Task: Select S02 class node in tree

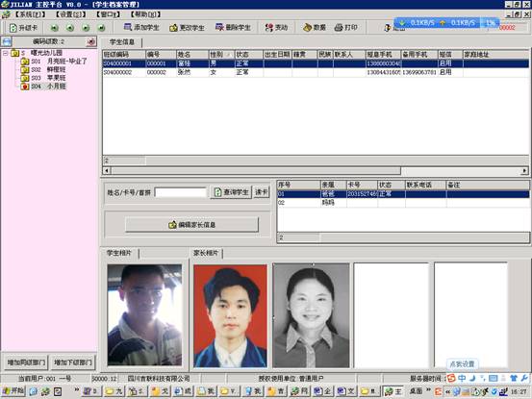Action: 48,69
